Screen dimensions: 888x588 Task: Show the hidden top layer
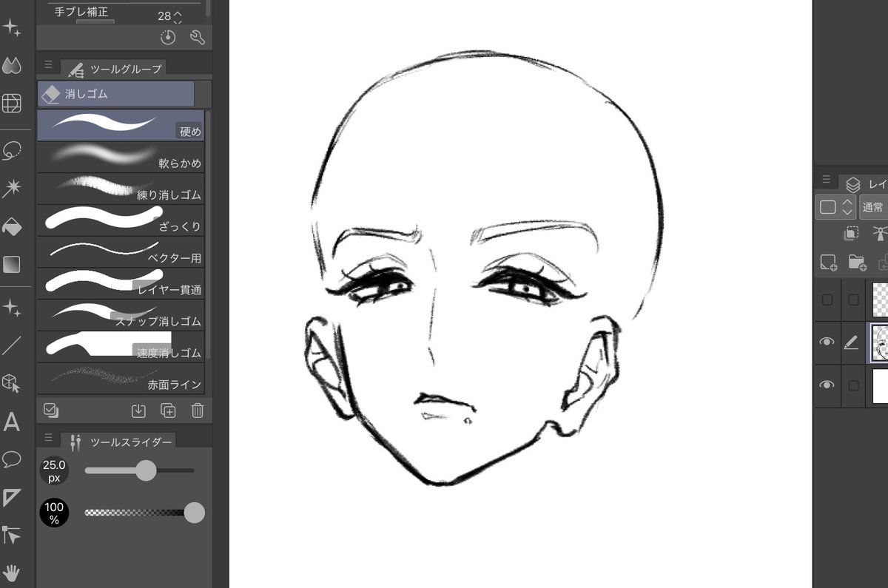pyautogui.click(x=827, y=300)
